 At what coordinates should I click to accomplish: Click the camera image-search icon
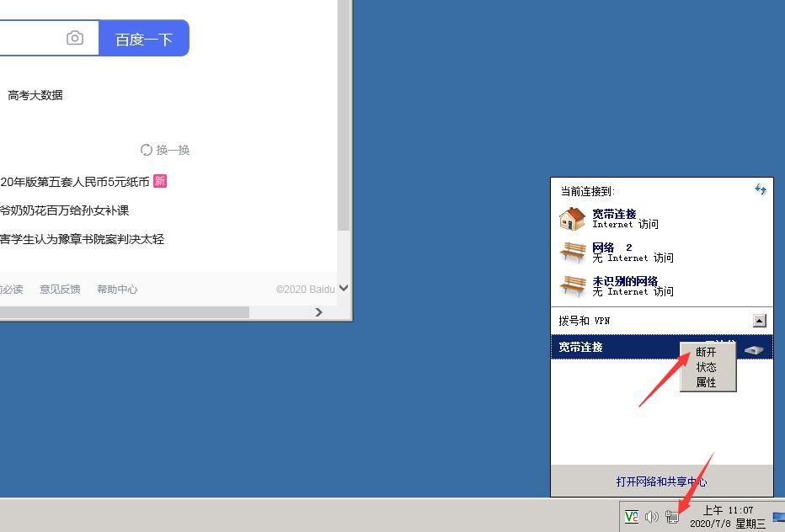pos(75,39)
